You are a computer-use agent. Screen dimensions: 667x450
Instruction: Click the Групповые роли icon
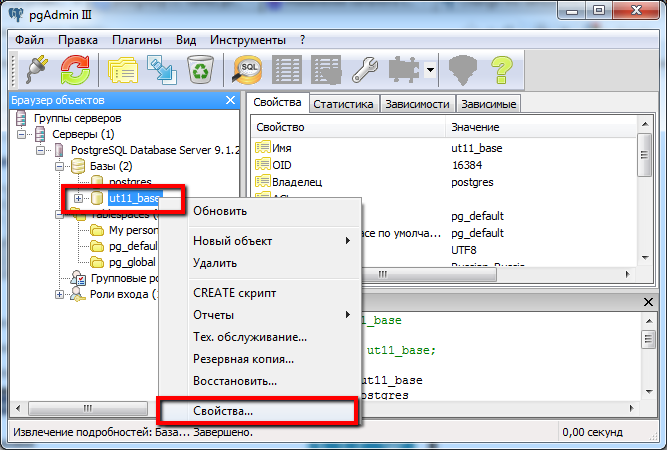[x=78, y=278]
